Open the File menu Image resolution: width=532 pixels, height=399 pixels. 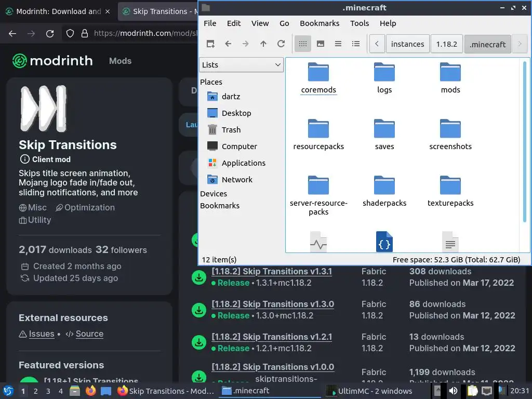[x=210, y=23]
